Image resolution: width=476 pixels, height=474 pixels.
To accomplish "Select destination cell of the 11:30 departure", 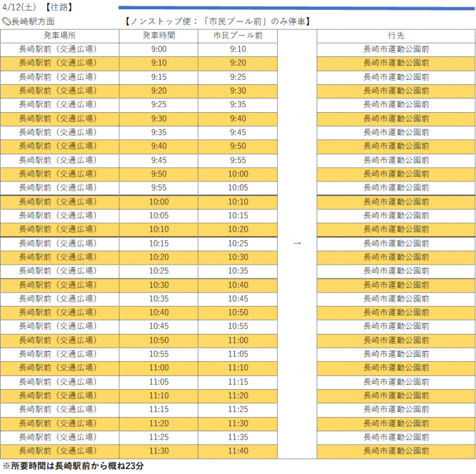I will click(x=396, y=451).
